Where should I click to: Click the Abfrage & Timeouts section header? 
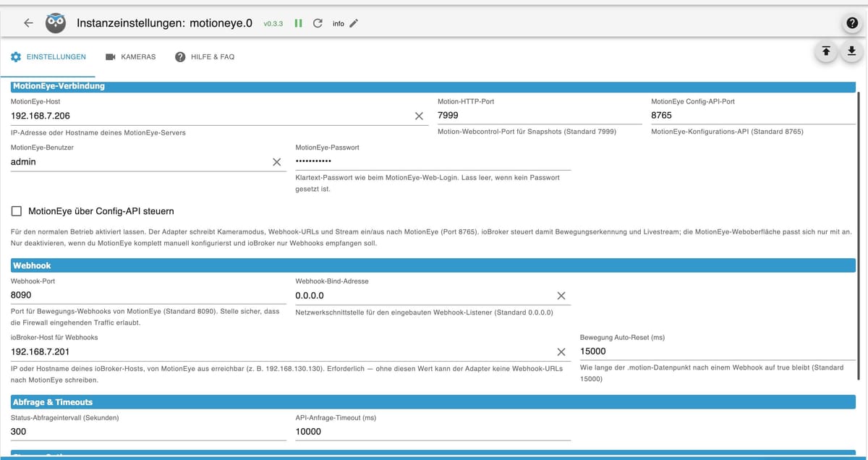pos(433,401)
